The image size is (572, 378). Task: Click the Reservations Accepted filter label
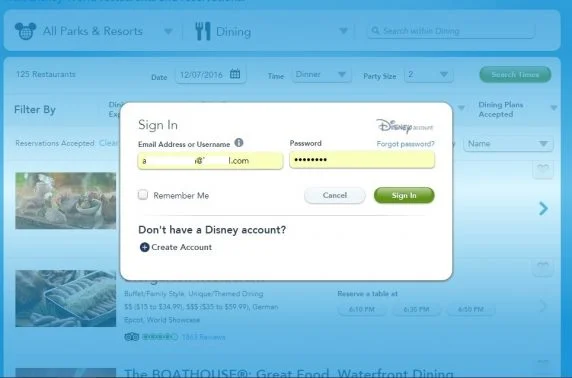[x=55, y=143]
